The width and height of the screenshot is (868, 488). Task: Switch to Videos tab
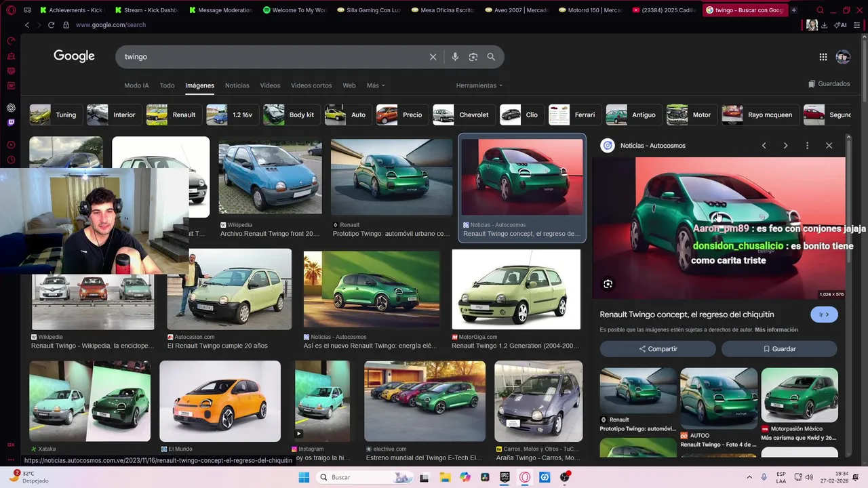click(270, 85)
